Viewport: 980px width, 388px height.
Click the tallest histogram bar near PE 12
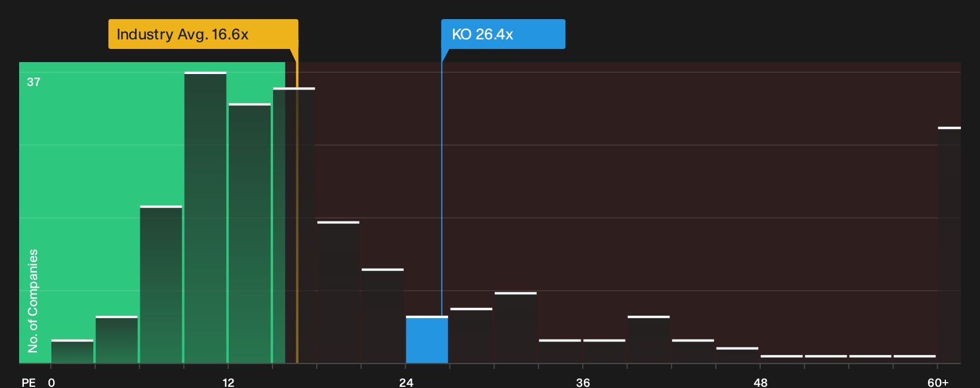pos(206,217)
